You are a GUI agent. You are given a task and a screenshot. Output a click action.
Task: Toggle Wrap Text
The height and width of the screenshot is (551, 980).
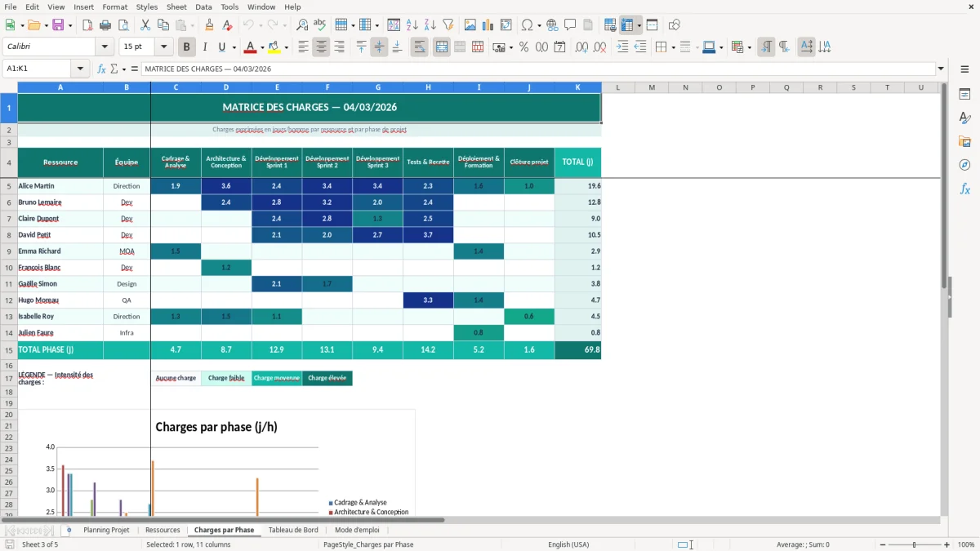click(x=419, y=47)
